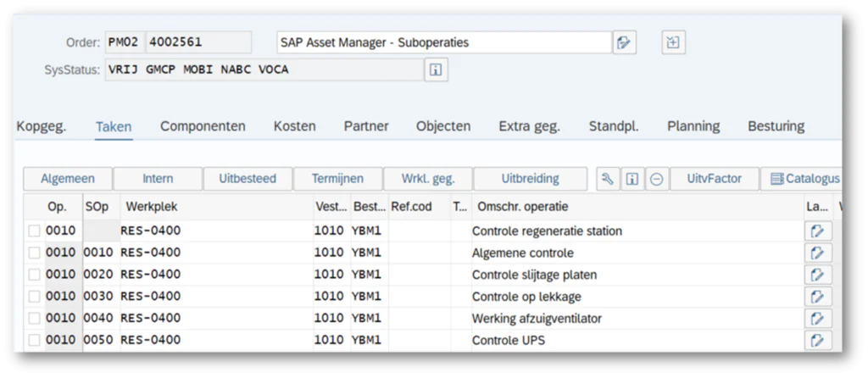Click the text Controle op lekkage
868x378 pixels.
[x=526, y=297]
